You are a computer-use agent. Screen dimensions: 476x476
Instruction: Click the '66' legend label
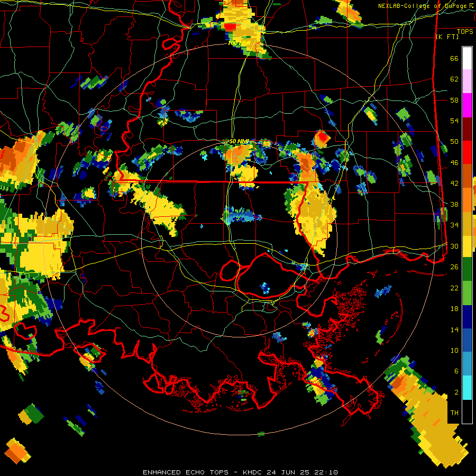pos(454,59)
